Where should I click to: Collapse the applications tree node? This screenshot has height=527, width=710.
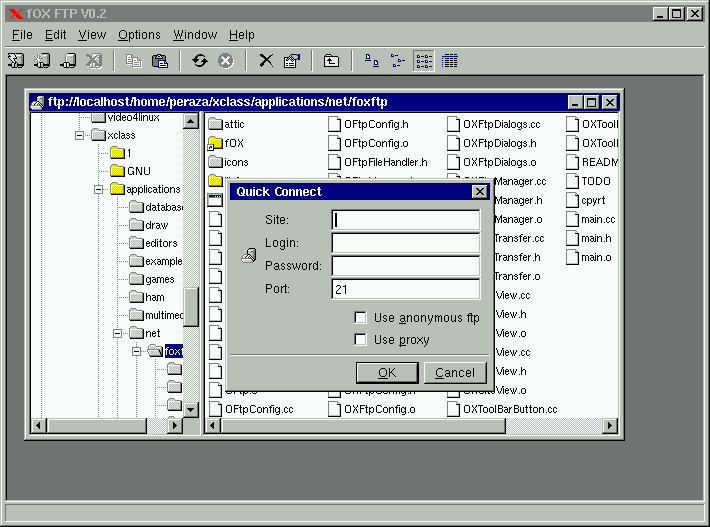coord(98,189)
